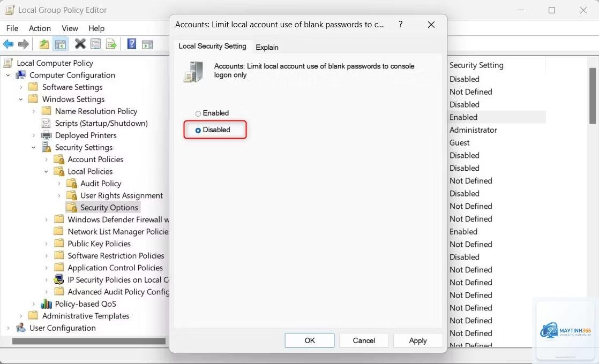Screen dimensions: 599x364
Task: Expand the Account Policies node
Action: (x=46, y=159)
